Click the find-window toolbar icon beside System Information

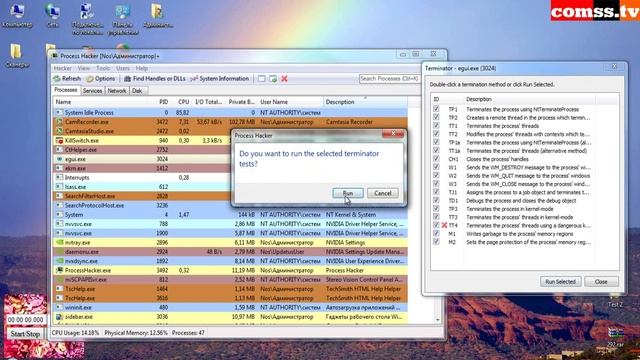262,78
